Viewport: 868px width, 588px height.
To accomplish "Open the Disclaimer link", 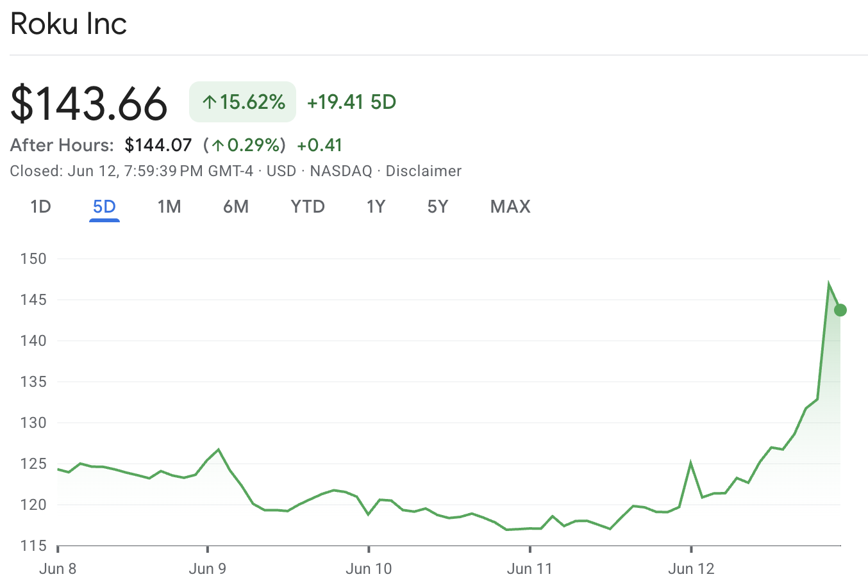I will pyautogui.click(x=424, y=171).
